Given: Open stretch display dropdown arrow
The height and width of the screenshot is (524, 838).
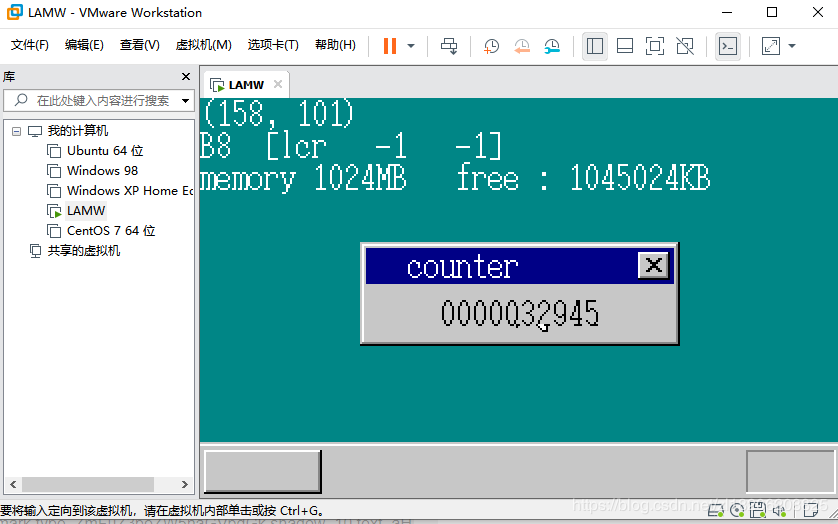Looking at the screenshot, I should tap(792, 46).
